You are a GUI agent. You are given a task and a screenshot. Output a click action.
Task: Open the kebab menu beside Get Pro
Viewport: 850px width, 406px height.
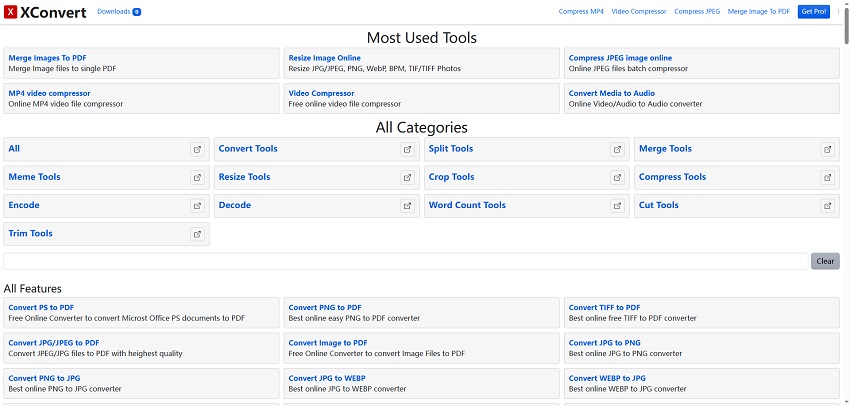point(839,12)
